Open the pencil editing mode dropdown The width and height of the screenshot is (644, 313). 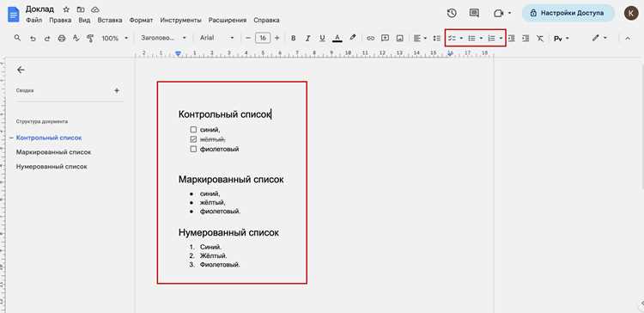pos(599,38)
